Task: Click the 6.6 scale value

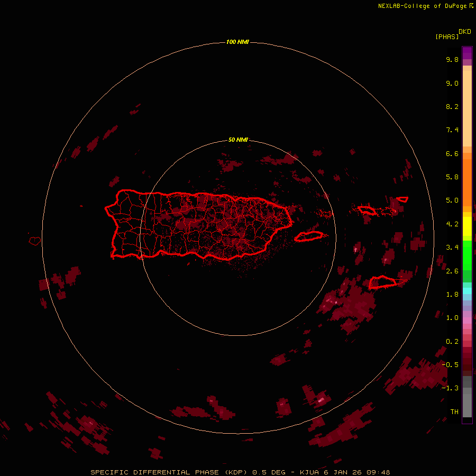Action: click(x=452, y=153)
